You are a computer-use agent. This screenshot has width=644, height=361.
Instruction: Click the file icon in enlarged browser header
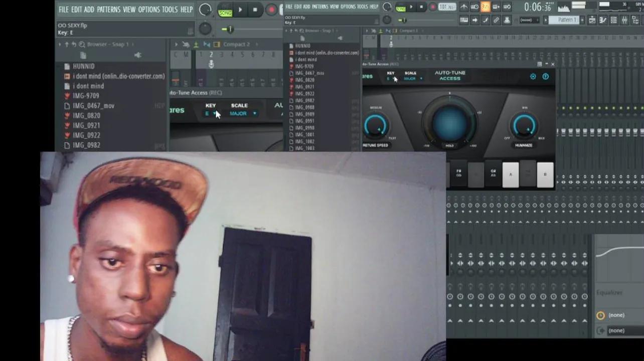coord(83,55)
